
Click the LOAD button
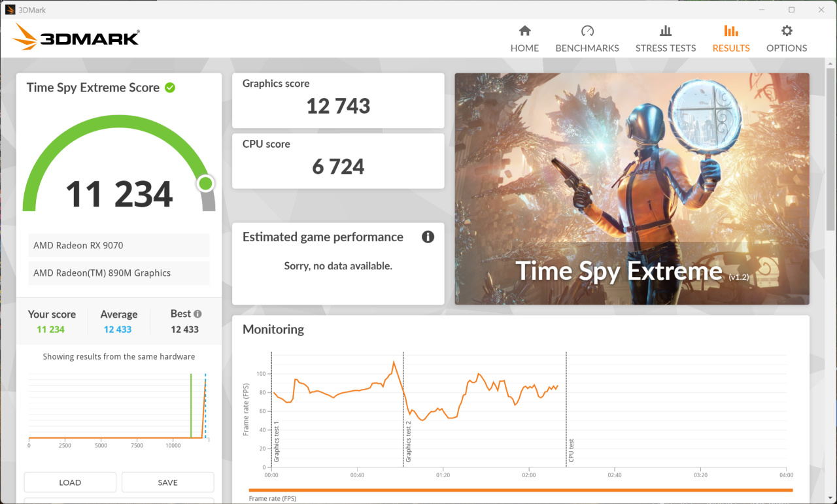tap(70, 482)
